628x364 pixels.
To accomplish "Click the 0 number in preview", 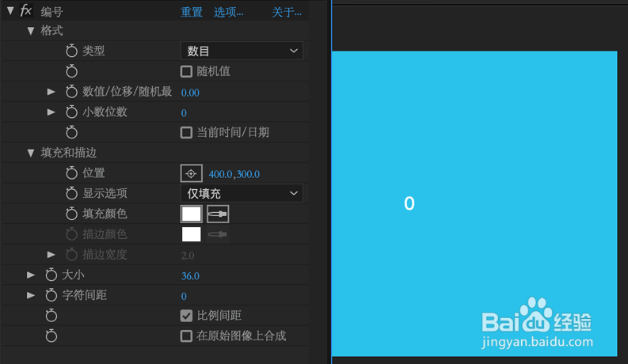I will 409,203.
